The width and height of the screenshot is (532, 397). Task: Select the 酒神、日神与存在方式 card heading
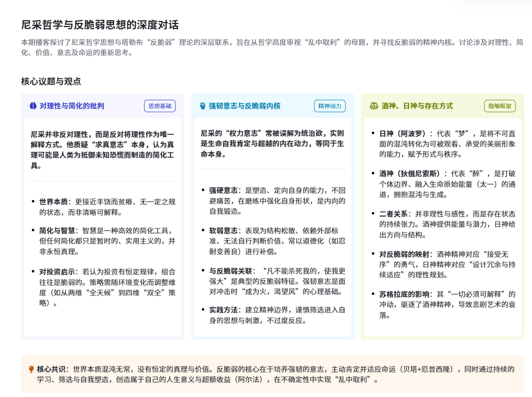417,106
